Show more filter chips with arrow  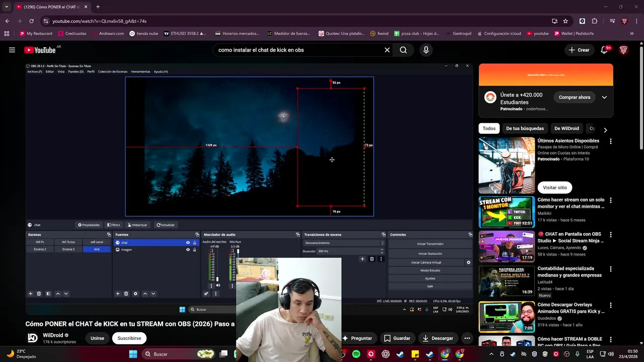pyautogui.click(x=605, y=130)
